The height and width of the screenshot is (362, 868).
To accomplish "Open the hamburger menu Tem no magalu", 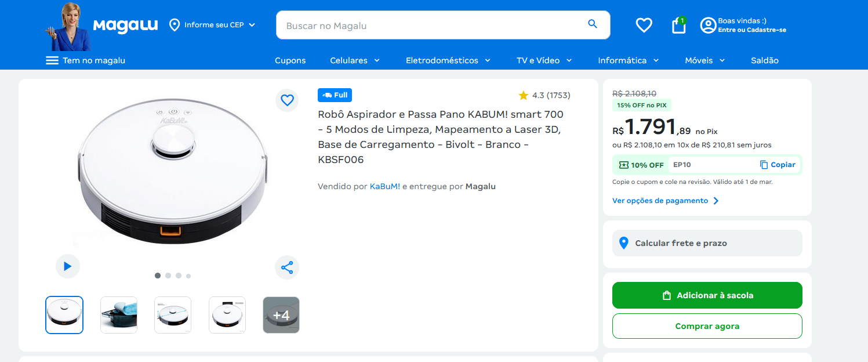I will point(85,60).
